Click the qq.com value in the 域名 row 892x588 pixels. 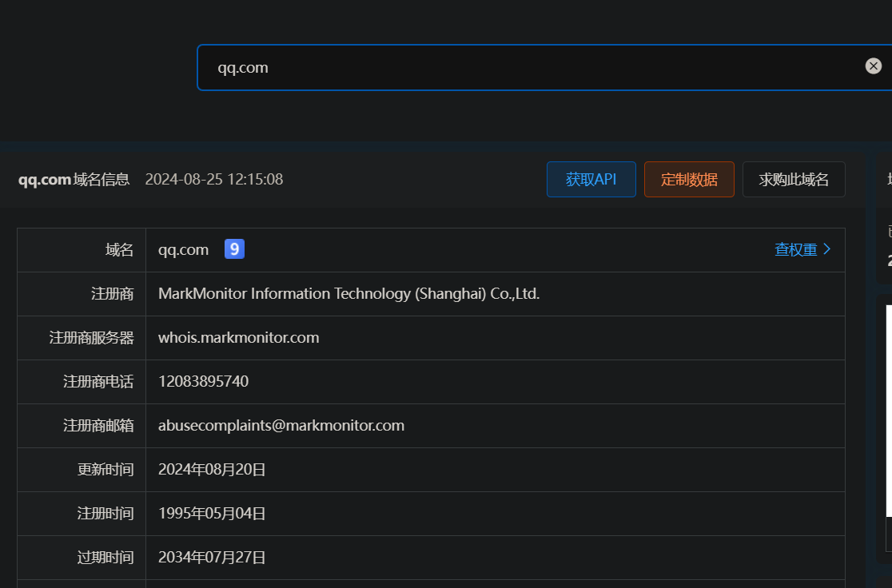click(x=183, y=249)
